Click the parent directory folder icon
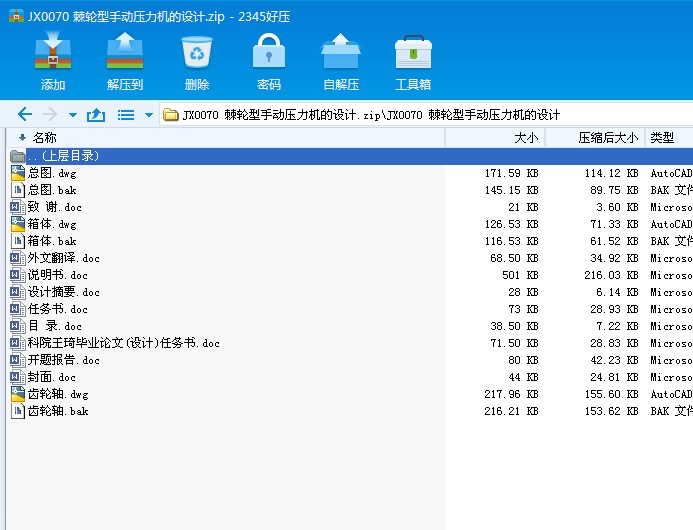693x530 pixels. click(17, 156)
